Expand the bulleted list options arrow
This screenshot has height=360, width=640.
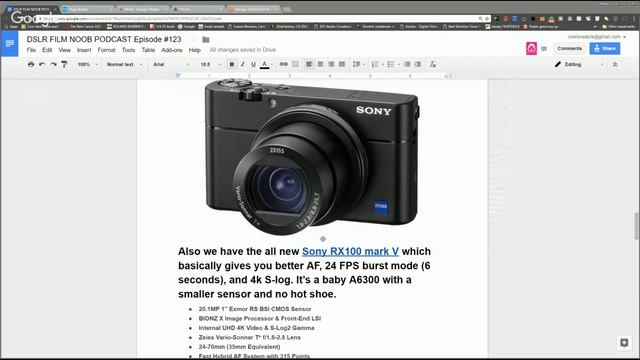point(398,64)
